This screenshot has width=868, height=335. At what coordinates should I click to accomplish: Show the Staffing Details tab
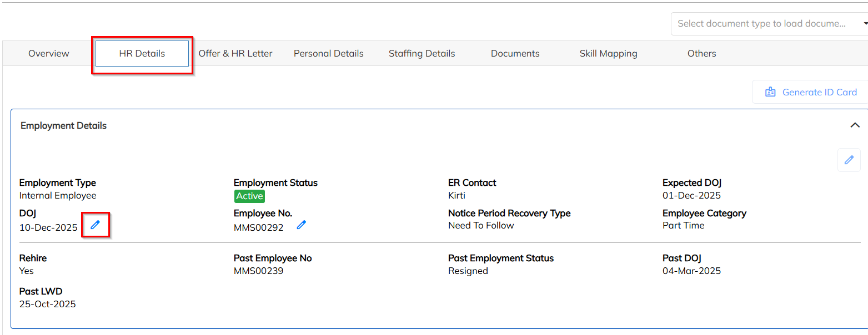pos(422,54)
